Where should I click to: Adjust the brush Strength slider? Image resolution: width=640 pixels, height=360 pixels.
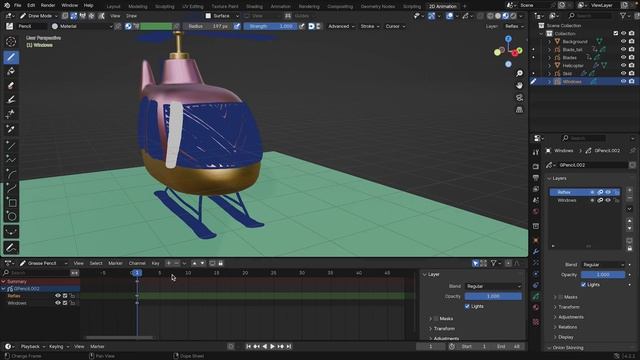271,26
